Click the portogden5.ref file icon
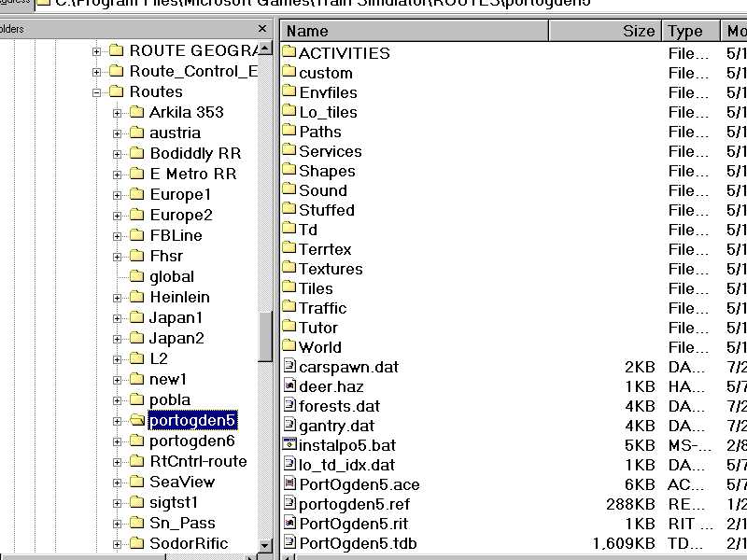The image size is (747, 560). (289, 503)
